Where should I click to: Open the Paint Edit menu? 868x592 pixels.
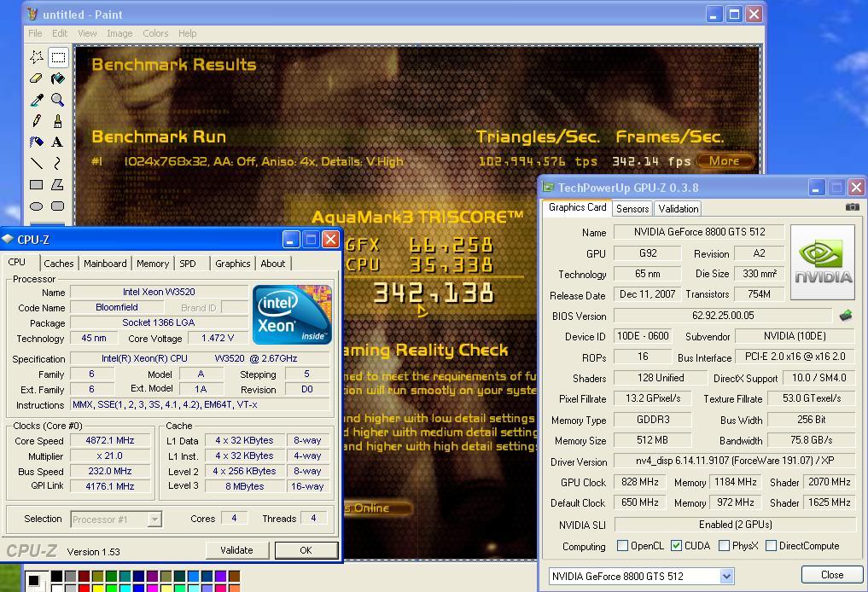tap(60, 33)
